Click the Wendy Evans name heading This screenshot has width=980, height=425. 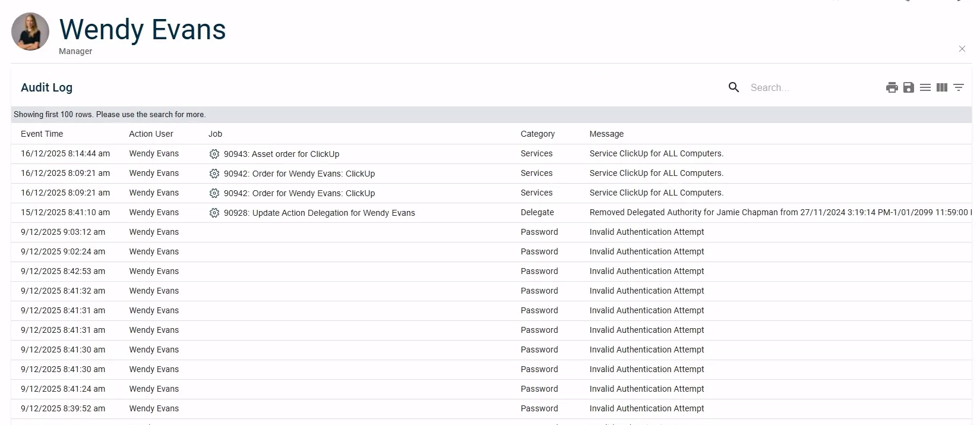pyautogui.click(x=143, y=29)
